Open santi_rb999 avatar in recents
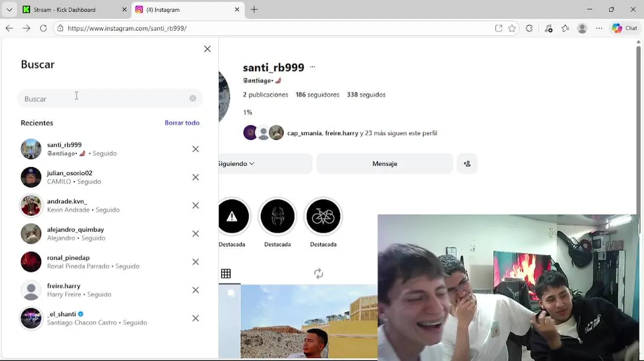Screen dimensions: 644x361 point(31,149)
